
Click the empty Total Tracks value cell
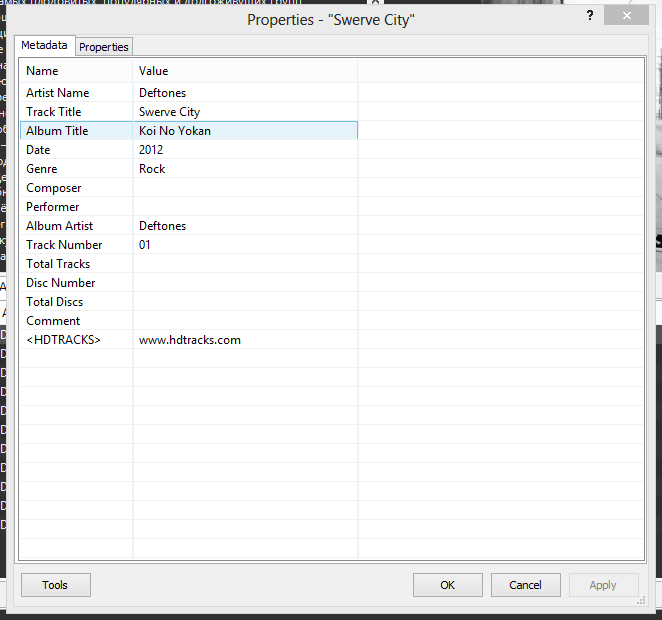[x=245, y=264]
